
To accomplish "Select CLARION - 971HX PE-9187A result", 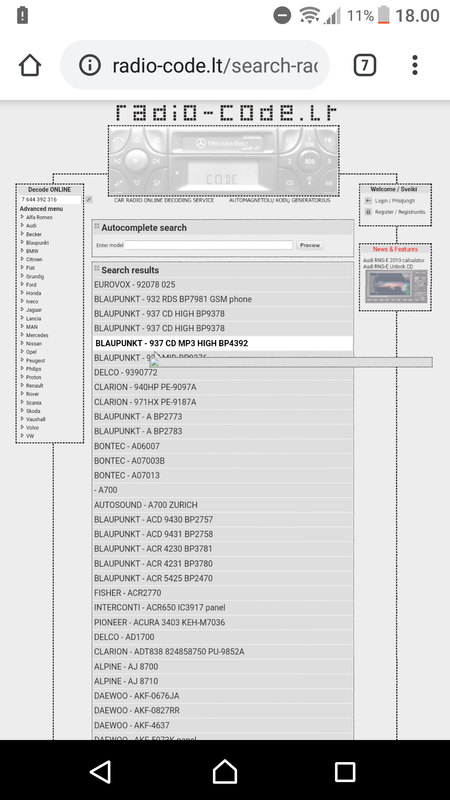I will 222,402.
